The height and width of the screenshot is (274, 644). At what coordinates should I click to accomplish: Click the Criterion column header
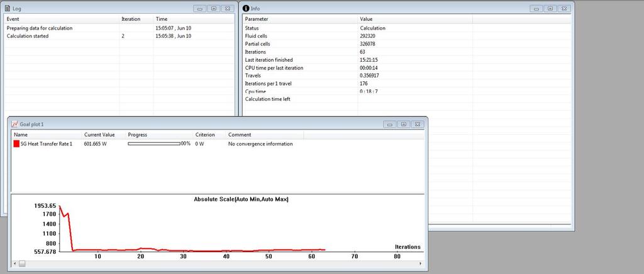(x=209, y=135)
